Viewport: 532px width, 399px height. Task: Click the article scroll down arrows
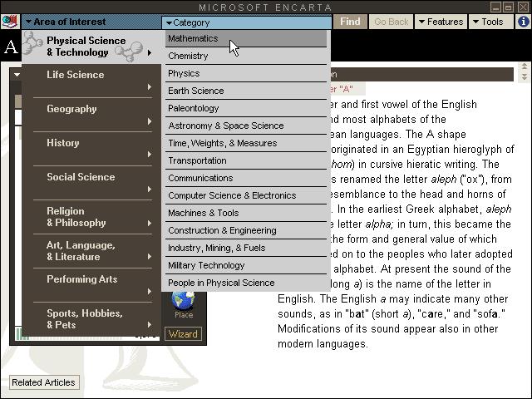click(x=525, y=76)
